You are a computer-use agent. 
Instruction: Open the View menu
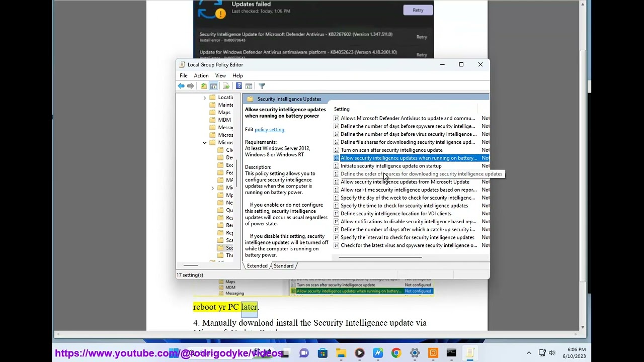click(x=220, y=75)
